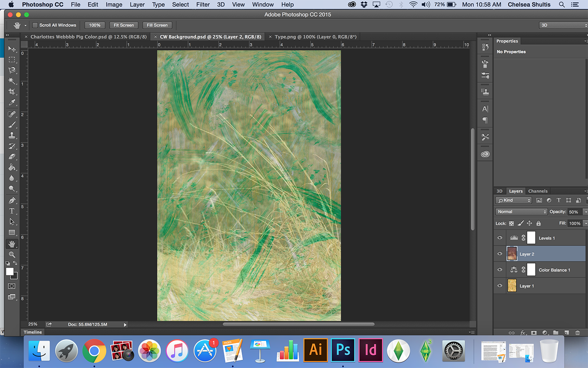Click the delete layer trash icon
Viewport: 588px width, 368px height.
click(577, 332)
